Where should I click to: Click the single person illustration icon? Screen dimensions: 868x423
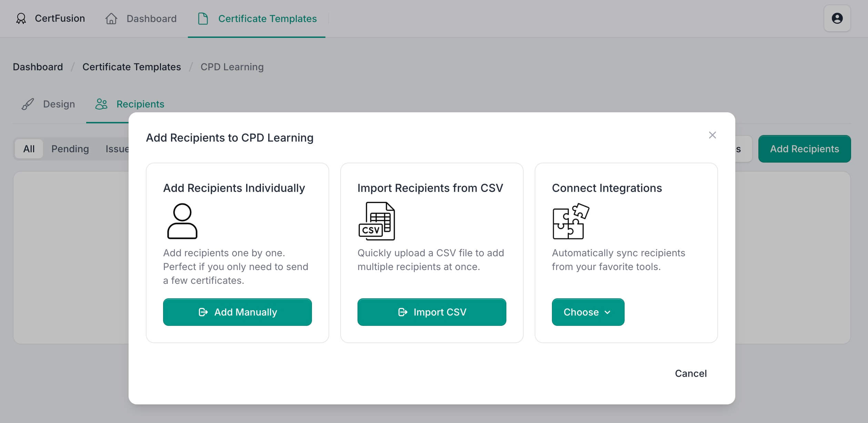pyautogui.click(x=182, y=221)
